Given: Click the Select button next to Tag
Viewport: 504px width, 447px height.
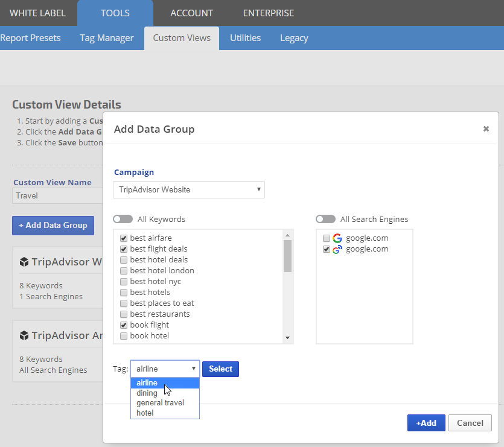Looking at the screenshot, I should click(220, 369).
